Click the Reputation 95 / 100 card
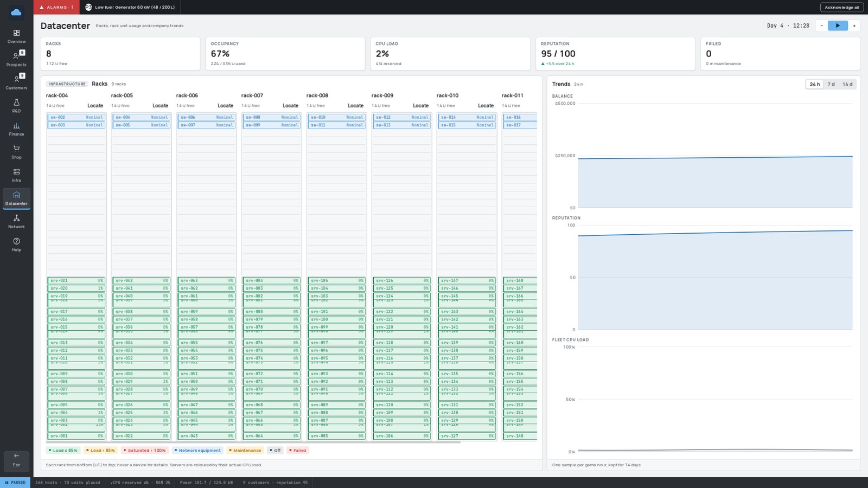868x488 pixels. (x=615, y=54)
